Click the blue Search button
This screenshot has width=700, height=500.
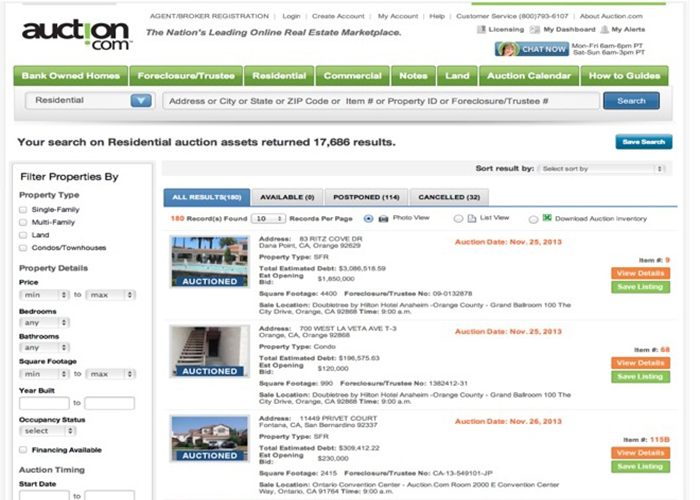tap(631, 101)
